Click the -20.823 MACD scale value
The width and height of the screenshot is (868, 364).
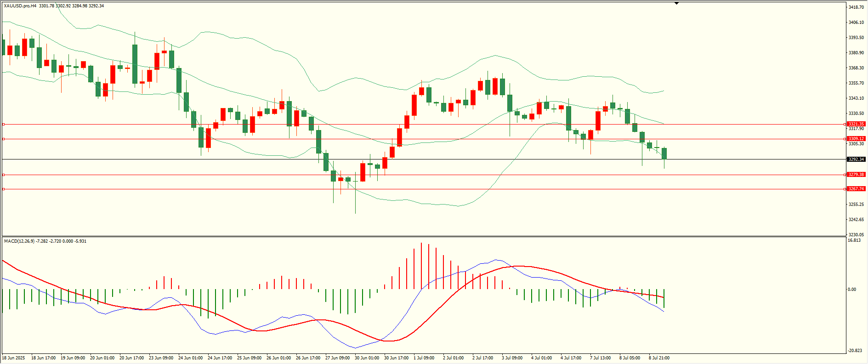(855, 351)
